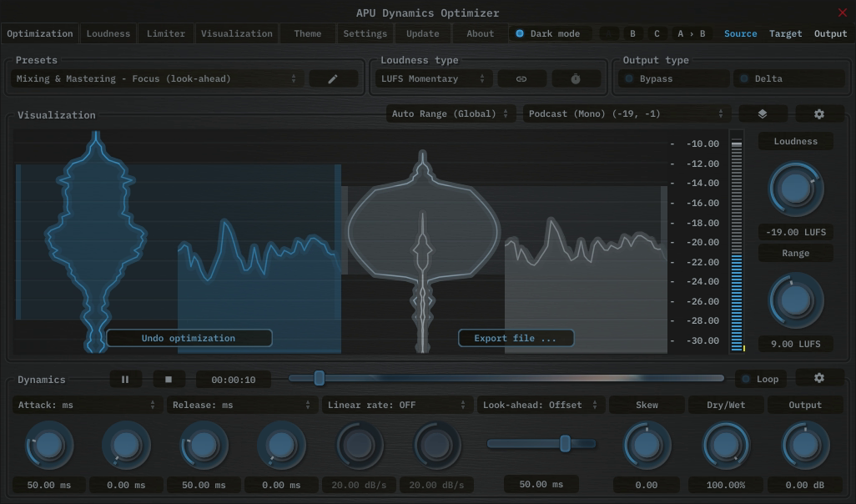The width and height of the screenshot is (856, 504).
Task: Select the Target view
Action: tap(785, 33)
